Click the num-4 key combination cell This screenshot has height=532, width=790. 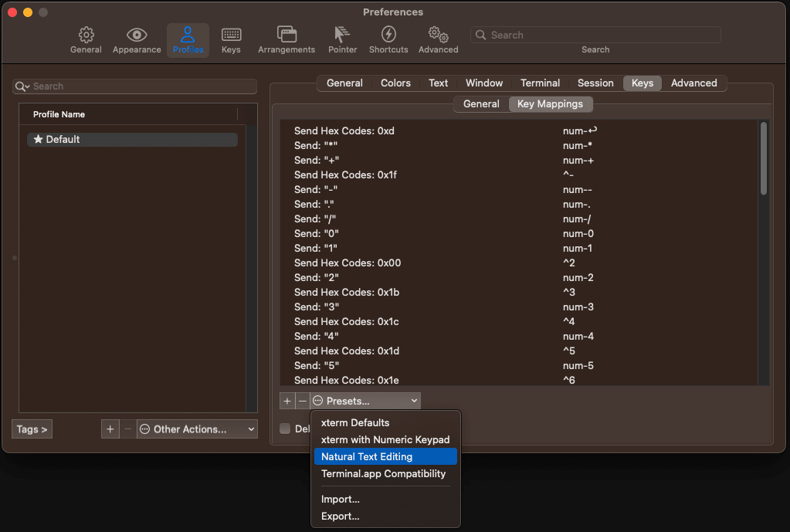[x=578, y=336]
